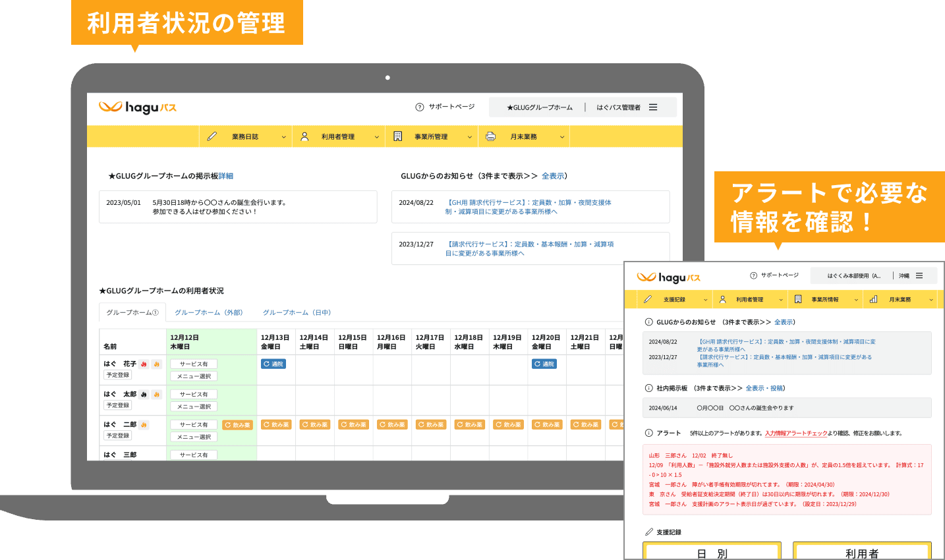Expand the 事業所管理 dropdown chevron

coord(470,137)
